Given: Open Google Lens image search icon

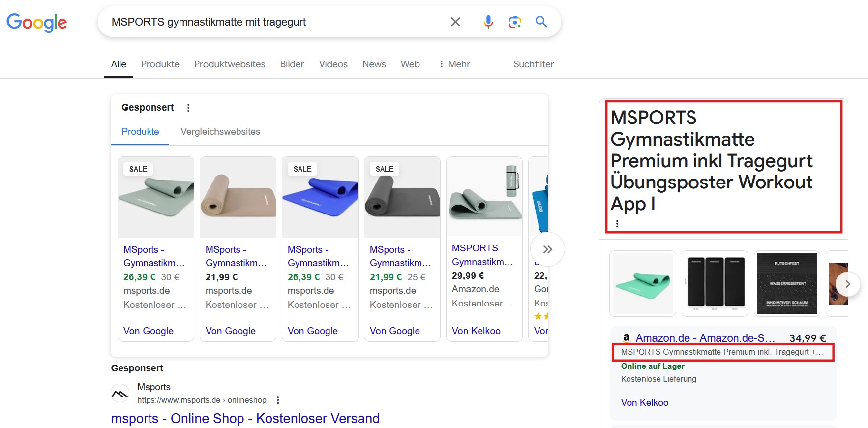Looking at the screenshot, I should (x=514, y=22).
